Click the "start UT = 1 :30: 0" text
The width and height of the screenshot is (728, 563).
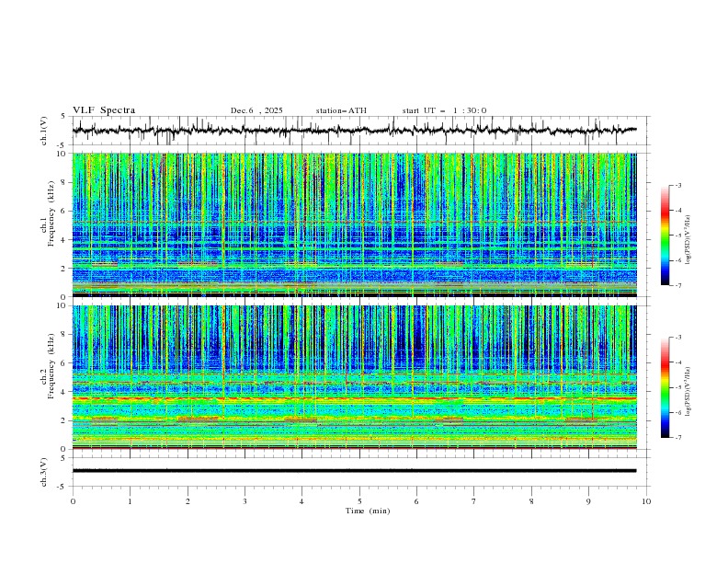444,110
